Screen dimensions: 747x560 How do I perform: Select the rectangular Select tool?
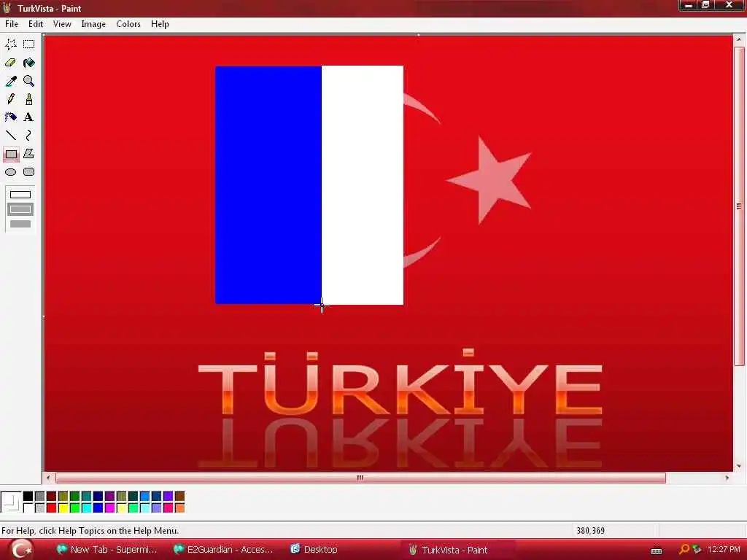coord(29,44)
